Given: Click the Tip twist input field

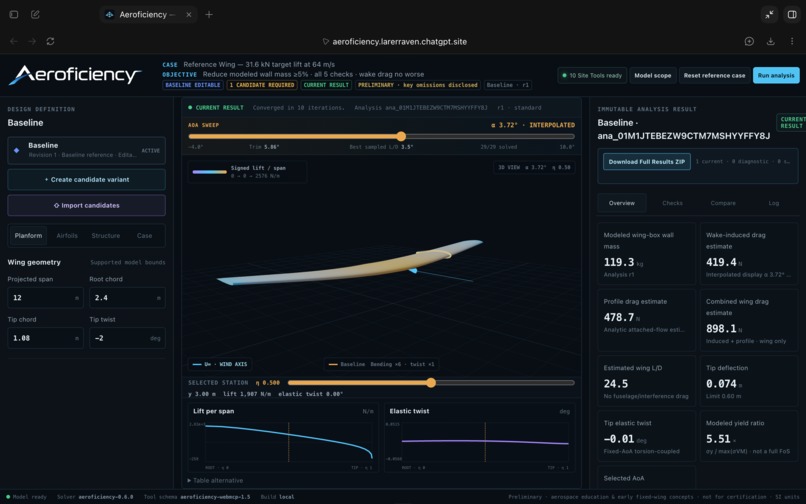Looking at the screenshot, I should pyautogui.click(x=127, y=338).
